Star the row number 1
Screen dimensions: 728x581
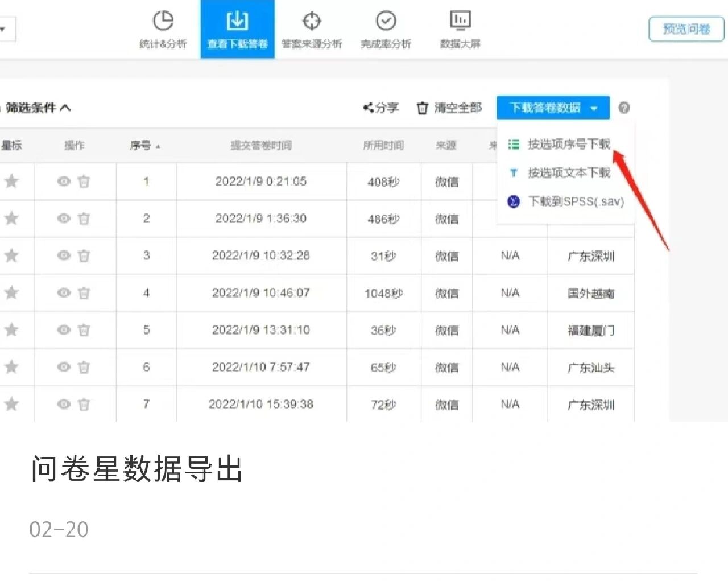[11, 181]
